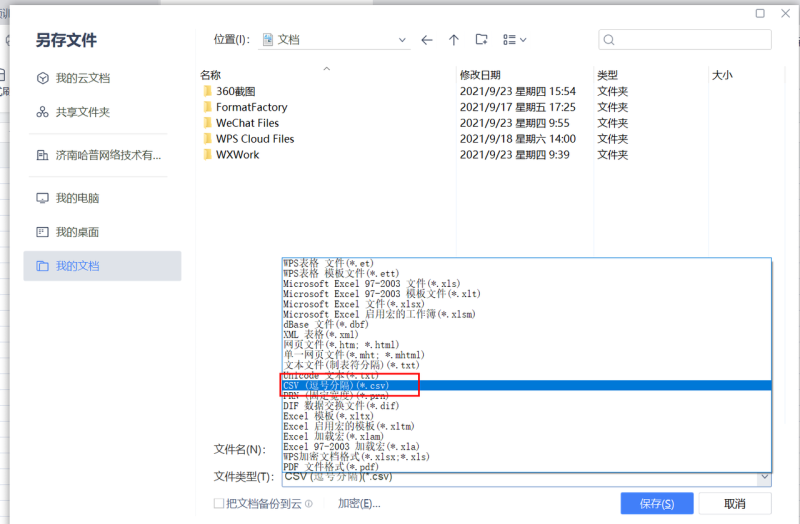Select the WeChat Files folder
Screen dimensions: 800x524
[247, 123]
